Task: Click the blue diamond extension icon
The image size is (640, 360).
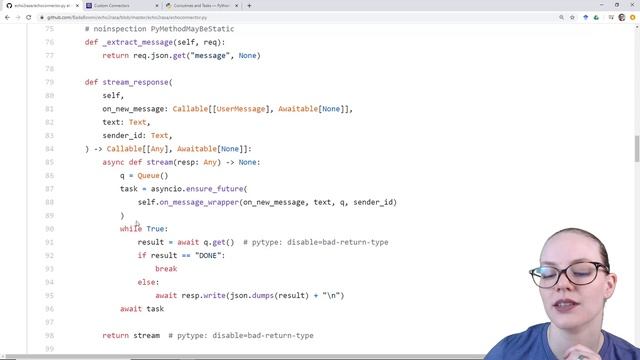Action: [x=586, y=18]
